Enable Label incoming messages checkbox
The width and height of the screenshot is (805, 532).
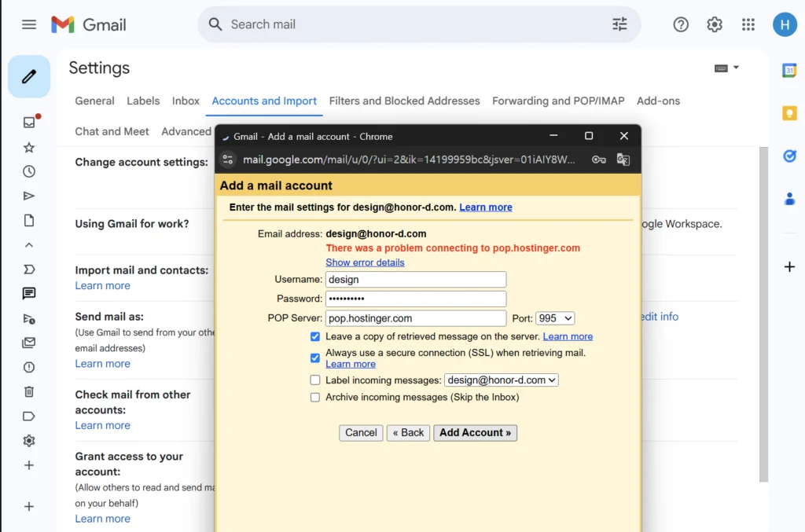pos(315,380)
